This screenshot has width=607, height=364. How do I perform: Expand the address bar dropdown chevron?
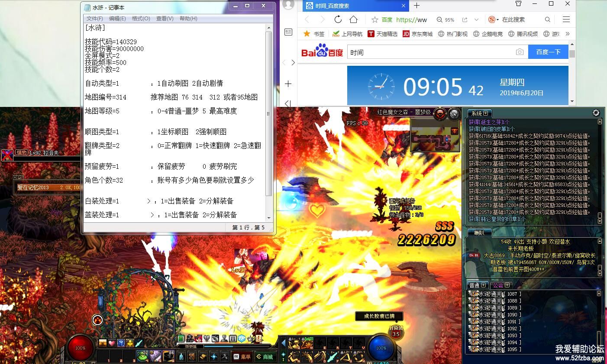point(477,20)
